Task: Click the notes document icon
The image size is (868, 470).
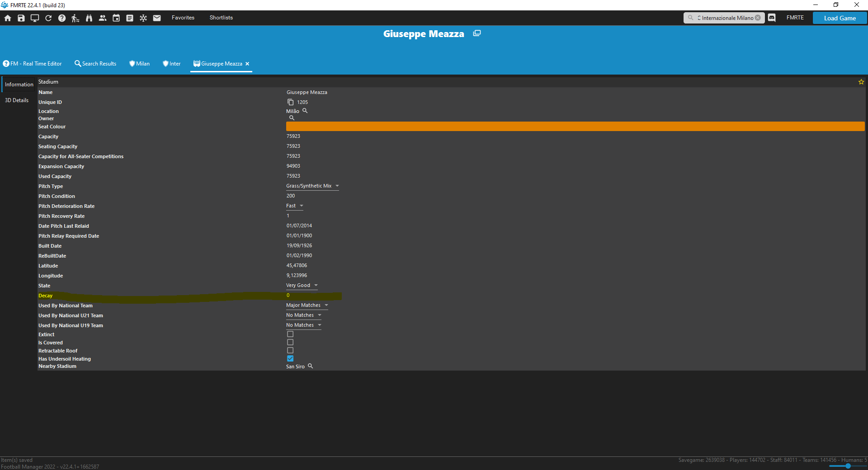Action: pos(130,18)
